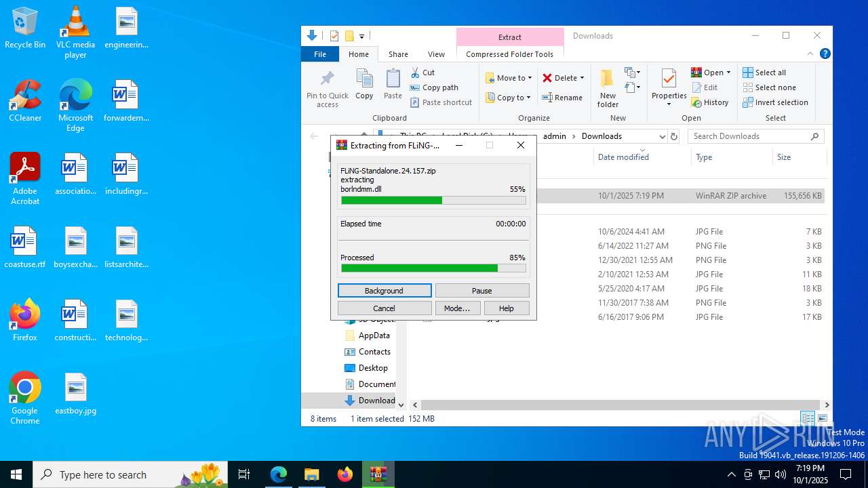The width and height of the screenshot is (868, 488).
Task: Click the Mode... button in WinRAR dialog
Action: click(x=457, y=308)
